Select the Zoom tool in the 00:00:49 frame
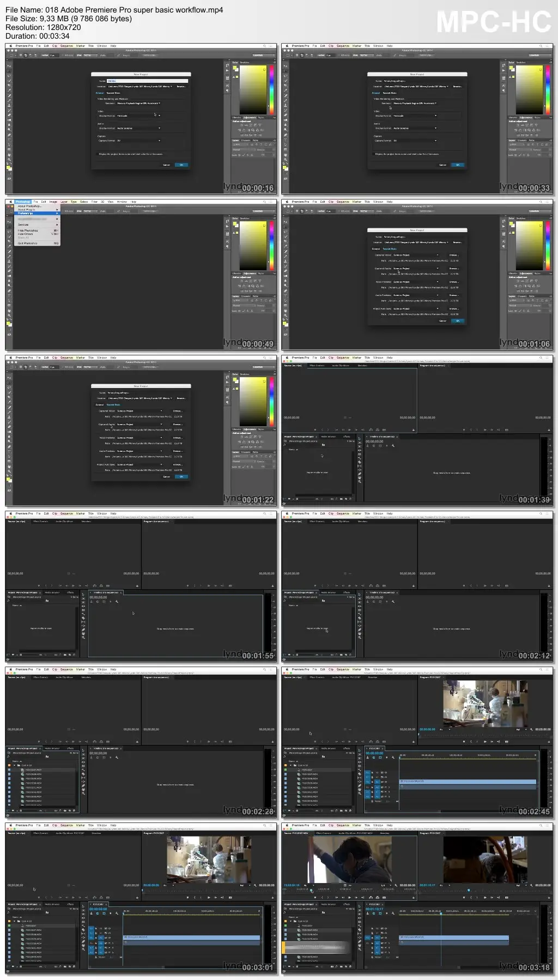558x980 pixels. pyautogui.click(x=9, y=316)
